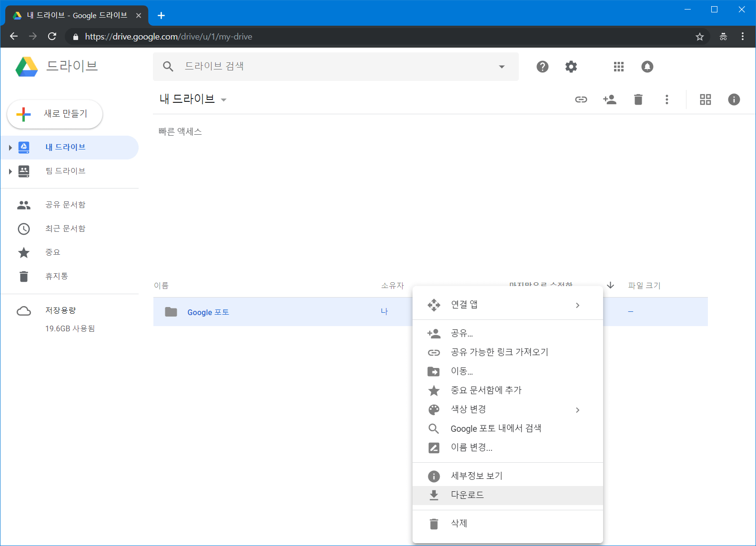This screenshot has width=756, height=546.
Task: Click the notifications bell icon
Action: pyautogui.click(x=647, y=67)
